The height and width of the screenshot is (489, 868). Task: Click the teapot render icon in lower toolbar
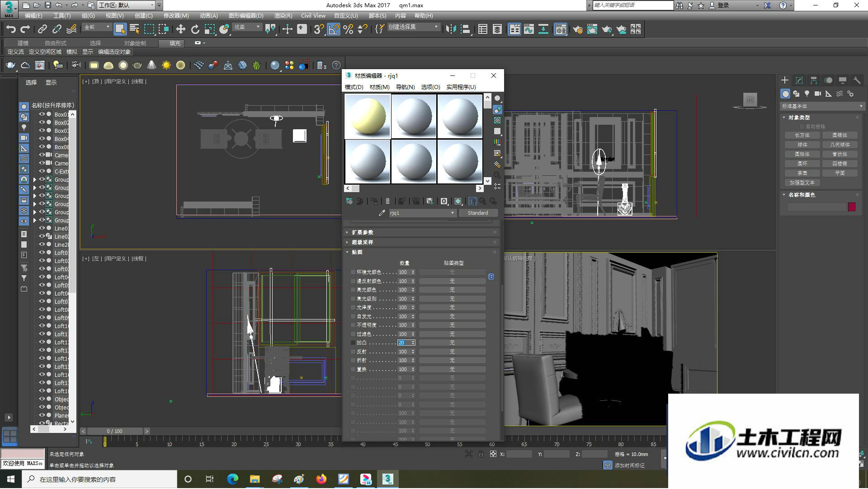point(10,66)
